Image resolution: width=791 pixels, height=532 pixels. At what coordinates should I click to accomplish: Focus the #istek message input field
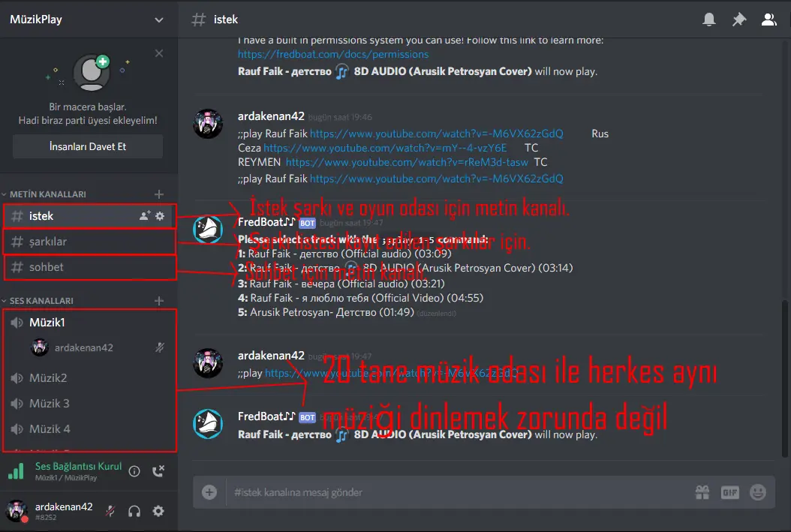pos(459,492)
